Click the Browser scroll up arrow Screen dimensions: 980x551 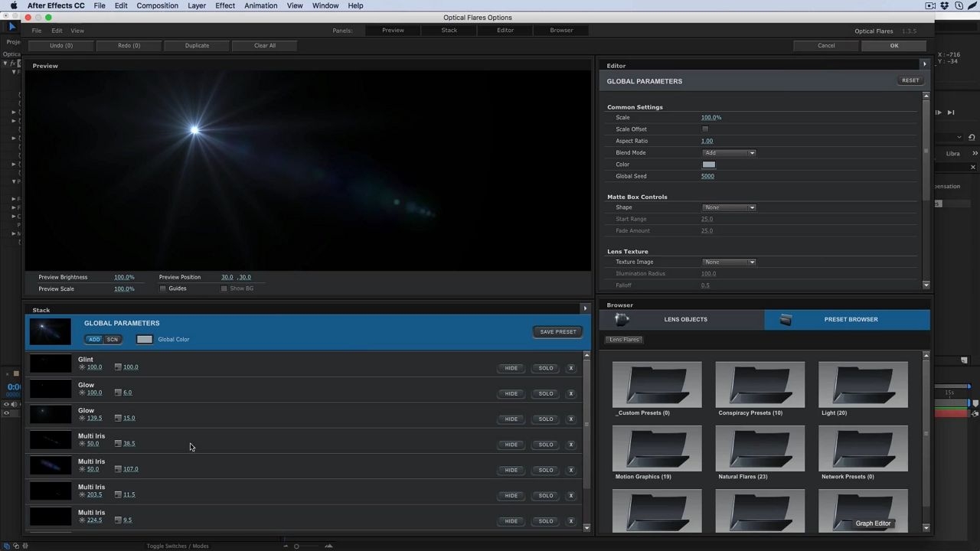pos(926,355)
